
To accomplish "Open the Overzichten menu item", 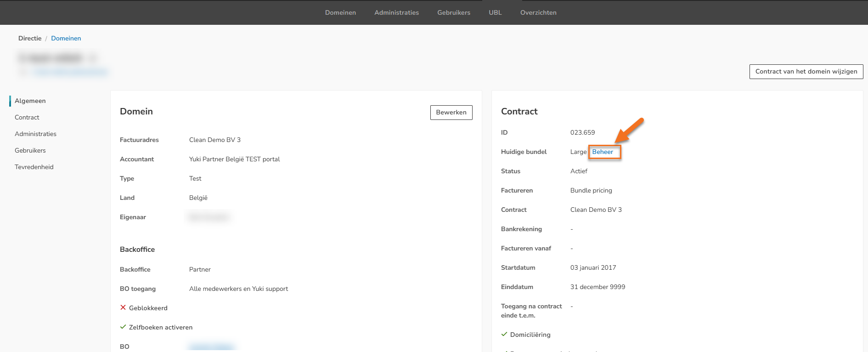I will [x=538, y=12].
